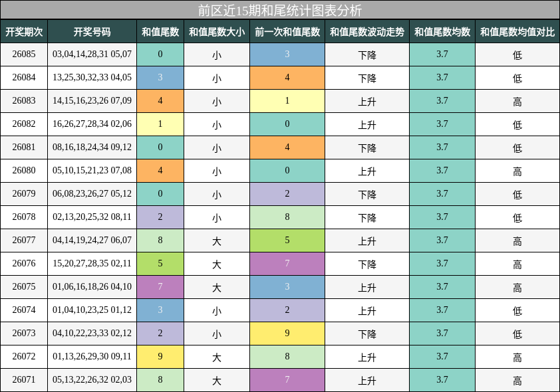Select numbers 16,26,27,28,34 02,06
The image size is (560, 392).
(x=92, y=124)
